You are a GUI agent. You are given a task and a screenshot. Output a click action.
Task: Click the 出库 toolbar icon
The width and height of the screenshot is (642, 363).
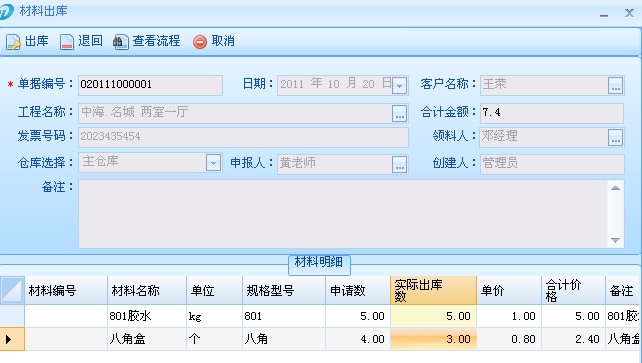point(13,42)
